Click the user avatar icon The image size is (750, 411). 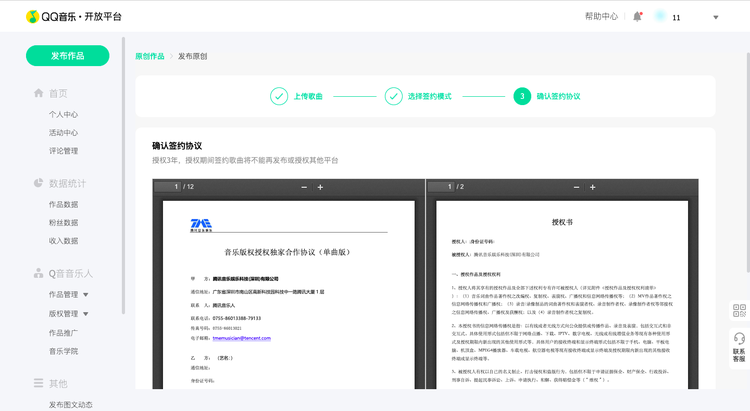click(660, 16)
